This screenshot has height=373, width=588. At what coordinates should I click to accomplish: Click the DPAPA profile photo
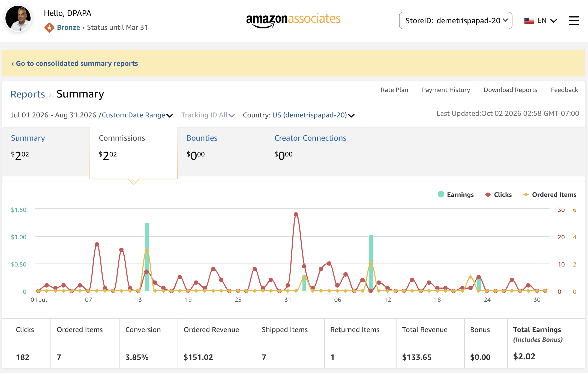(x=18, y=19)
